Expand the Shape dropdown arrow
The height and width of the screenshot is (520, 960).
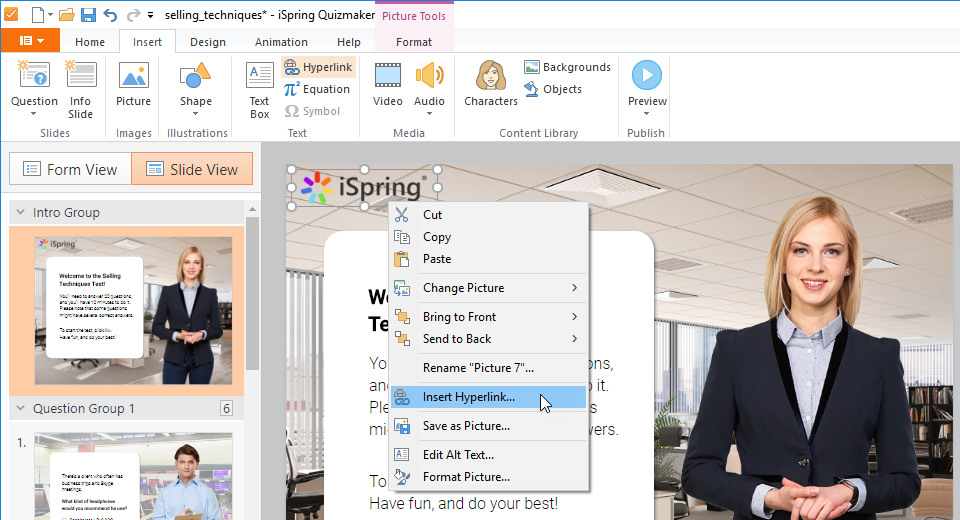pyautogui.click(x=196, y=114)
